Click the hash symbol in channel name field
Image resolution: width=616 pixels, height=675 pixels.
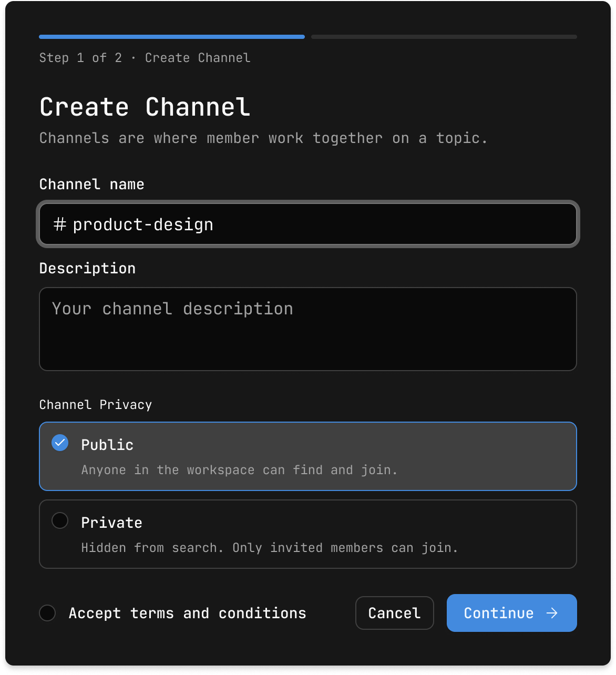[60, 224]
